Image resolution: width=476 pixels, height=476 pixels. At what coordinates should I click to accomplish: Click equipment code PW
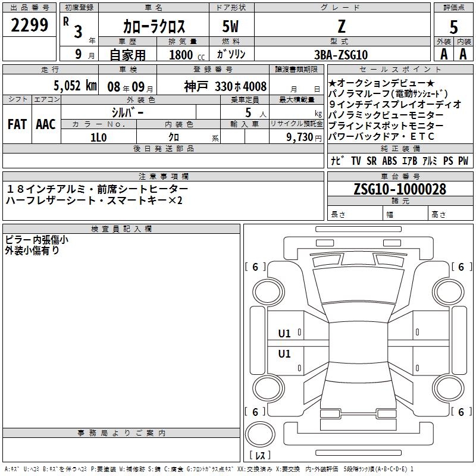click(x=464, y=161)
